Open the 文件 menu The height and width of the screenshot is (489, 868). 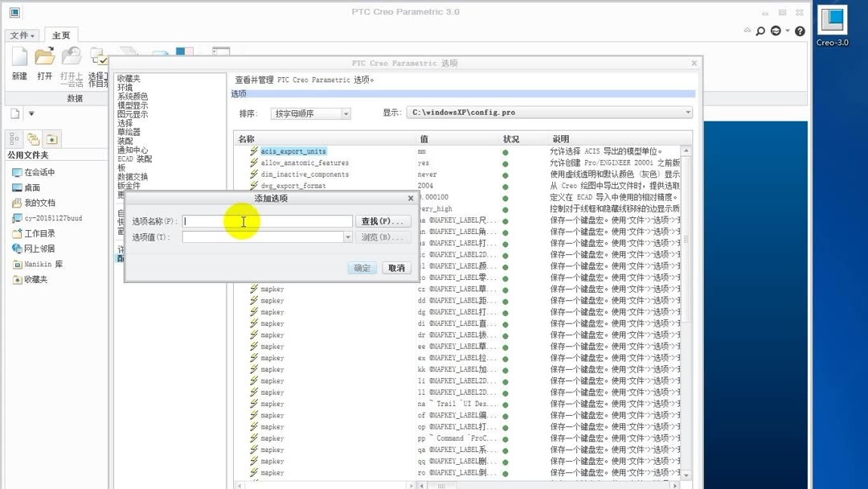pyautogui.click(x=20, y=35)
